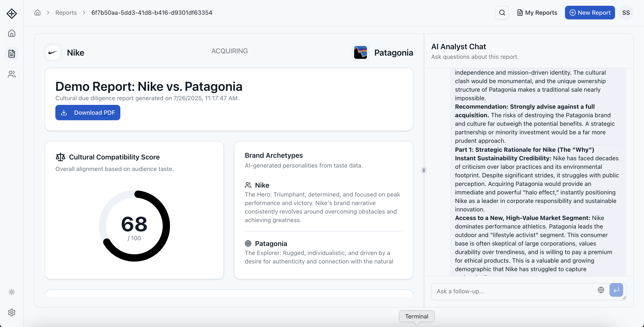Image resolution: width=644 pixels, height=327 pixels.
Task: Toggle the web search globe icon
Action: 601,290
